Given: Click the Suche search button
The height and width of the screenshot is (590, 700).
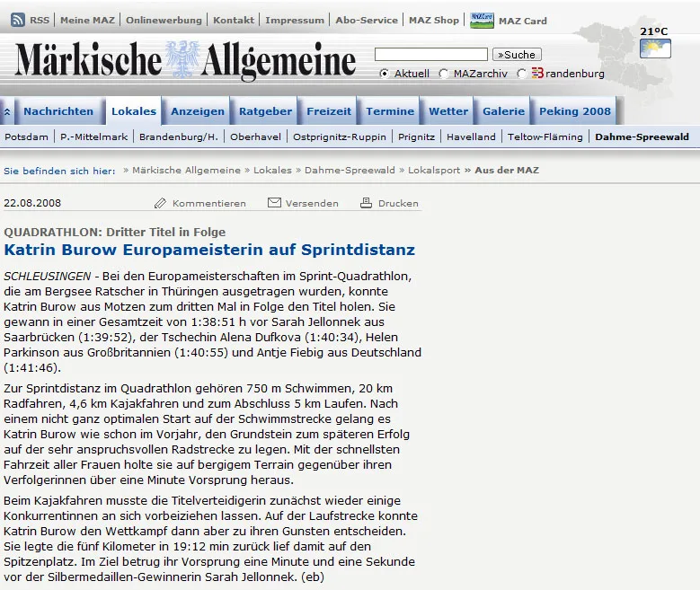Looking at the screenshot, I should pos(517,55).
